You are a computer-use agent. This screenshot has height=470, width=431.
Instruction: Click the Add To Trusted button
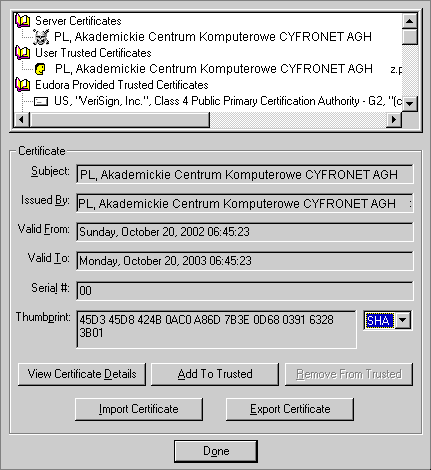pos(215,374)
